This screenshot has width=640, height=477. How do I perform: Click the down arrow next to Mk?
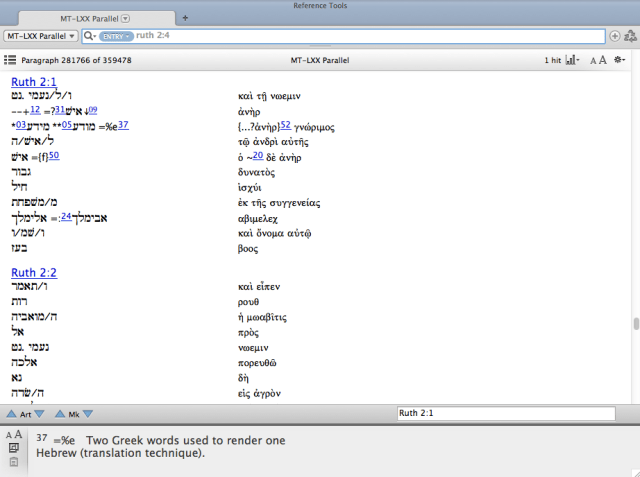[x=88, y=413]
